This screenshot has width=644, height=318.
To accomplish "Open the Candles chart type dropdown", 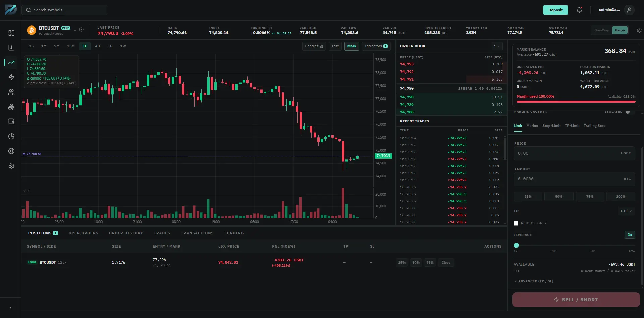I will click(314, 46).
